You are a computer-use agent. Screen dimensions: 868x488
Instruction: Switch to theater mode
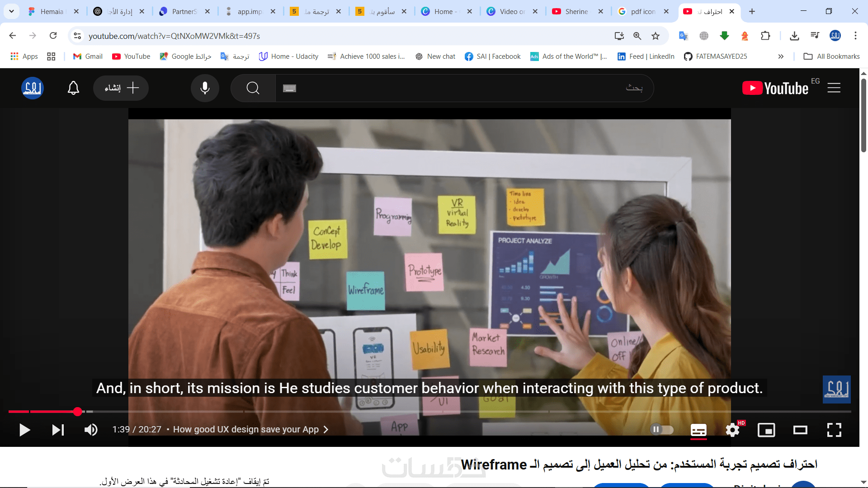click(x=800, y=430)
